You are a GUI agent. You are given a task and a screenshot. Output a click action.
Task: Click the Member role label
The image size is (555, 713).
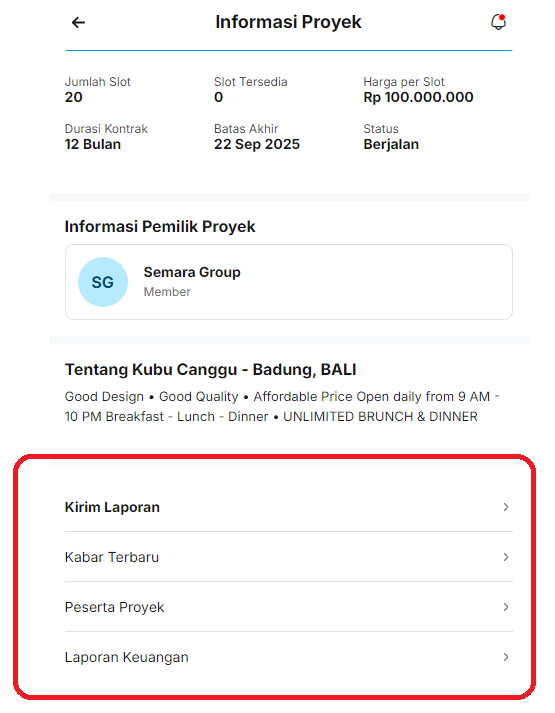click(x=167, y=291)
